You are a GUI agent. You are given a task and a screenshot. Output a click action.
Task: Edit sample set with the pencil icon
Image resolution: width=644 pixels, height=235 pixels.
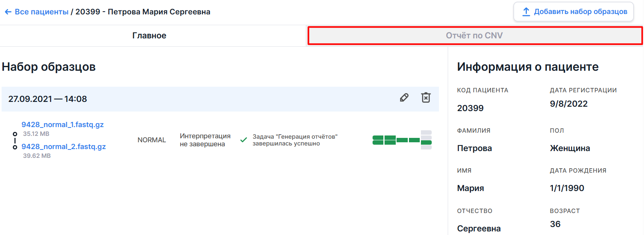[404, 98]
